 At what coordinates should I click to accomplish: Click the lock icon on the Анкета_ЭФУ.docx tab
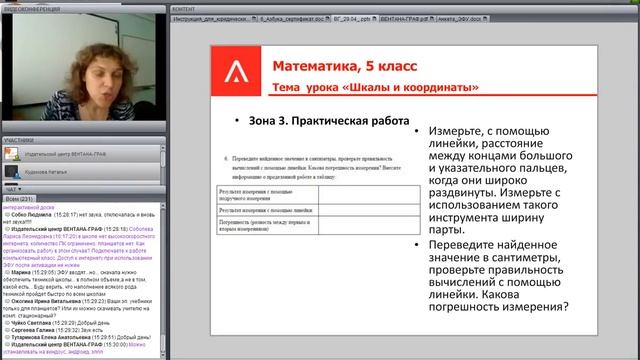coord(485,19)
